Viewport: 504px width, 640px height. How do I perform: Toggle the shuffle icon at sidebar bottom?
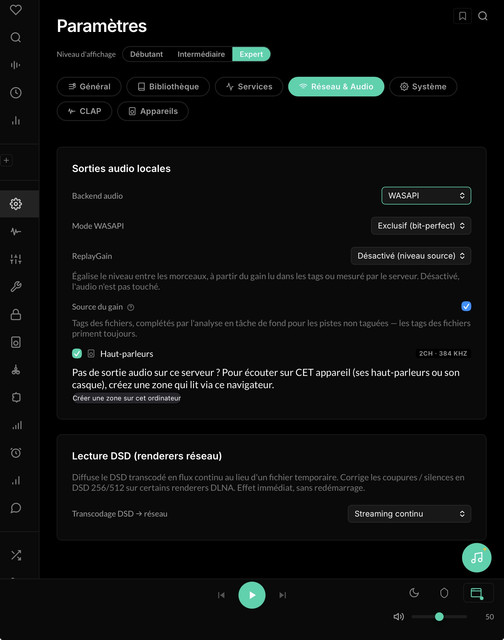pyautogui.click(x=16, y=555)
